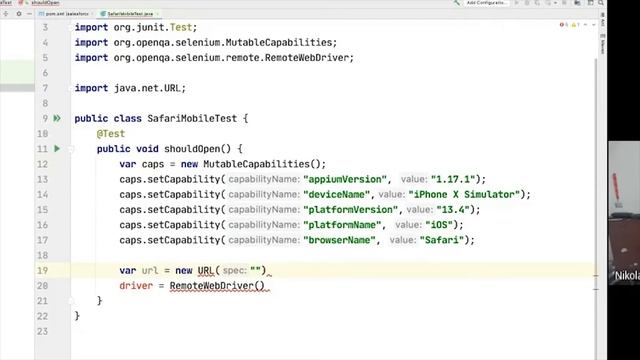The image size is (640, 360).
Task: Click shouldOpen breadcrumb in navigation bar
Action: pyautogui.click(x=45, y=2)
